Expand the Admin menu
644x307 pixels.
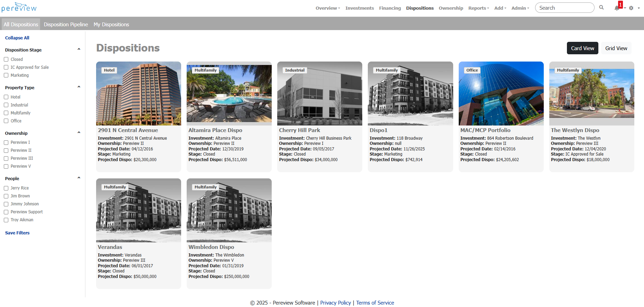coord(520,8)
